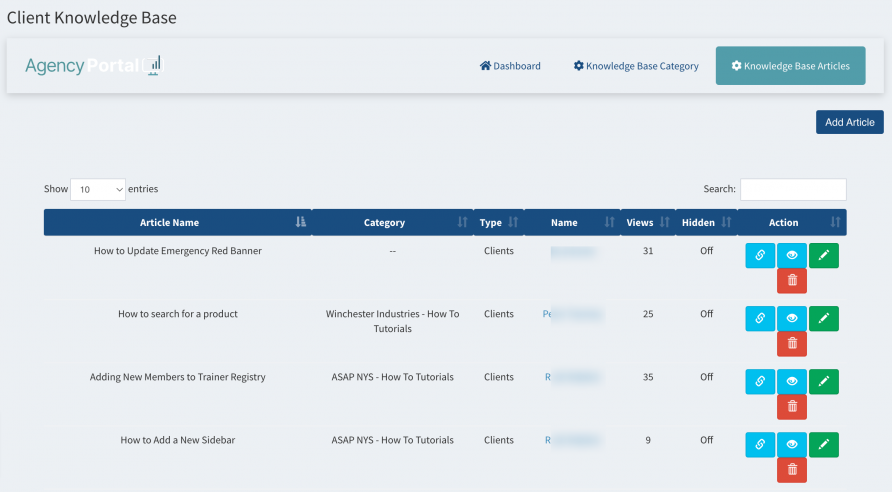Delete 'How to search for a product' article
Screen dimensions: 892x492
[791, 344]
